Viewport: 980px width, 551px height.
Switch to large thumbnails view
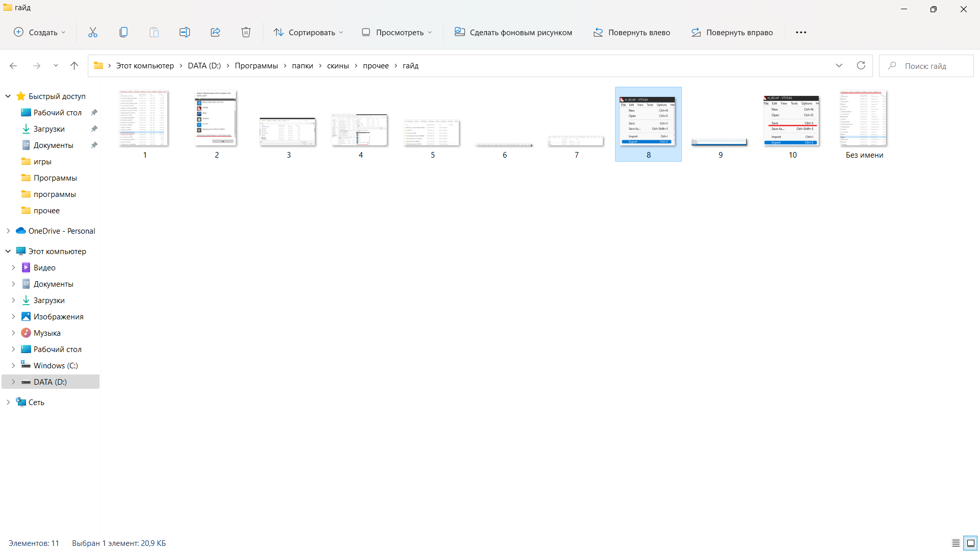970,543
